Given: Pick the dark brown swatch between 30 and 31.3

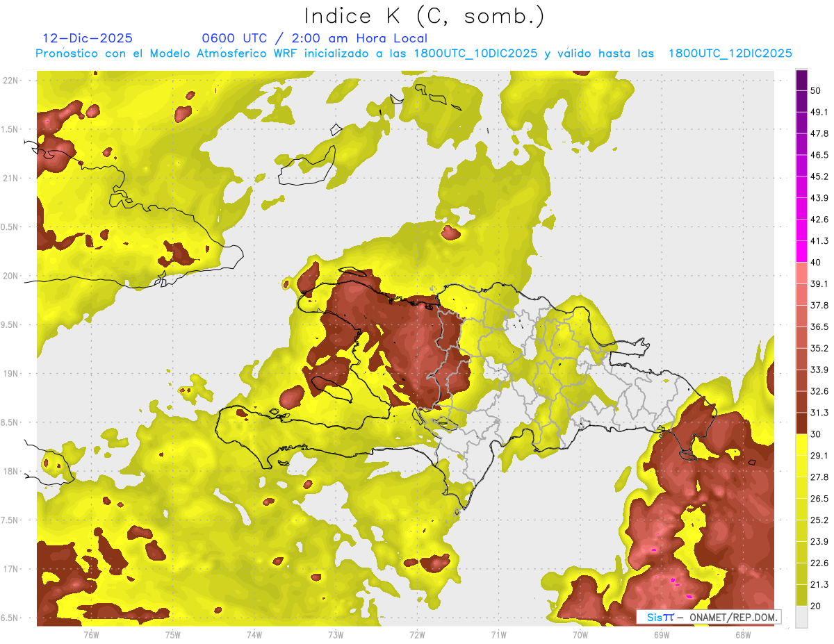Looking at the screenshot, I should (801, 423).
